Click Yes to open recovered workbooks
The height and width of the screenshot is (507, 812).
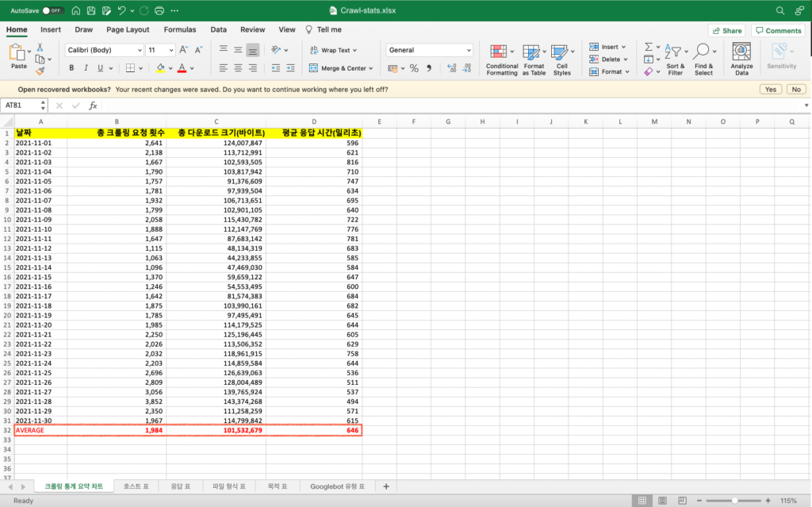click(x=771, y=89)
